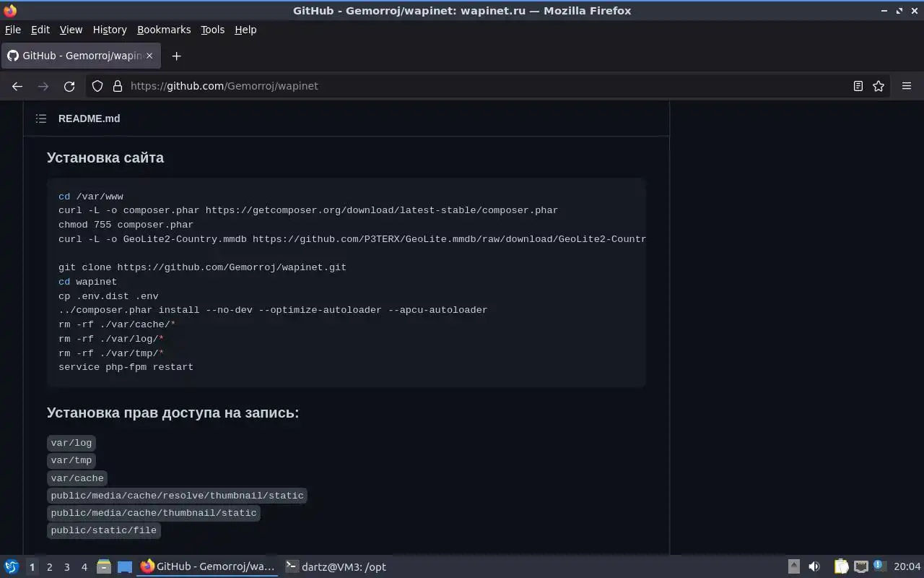Open the History menu

(x=110, y=30)
